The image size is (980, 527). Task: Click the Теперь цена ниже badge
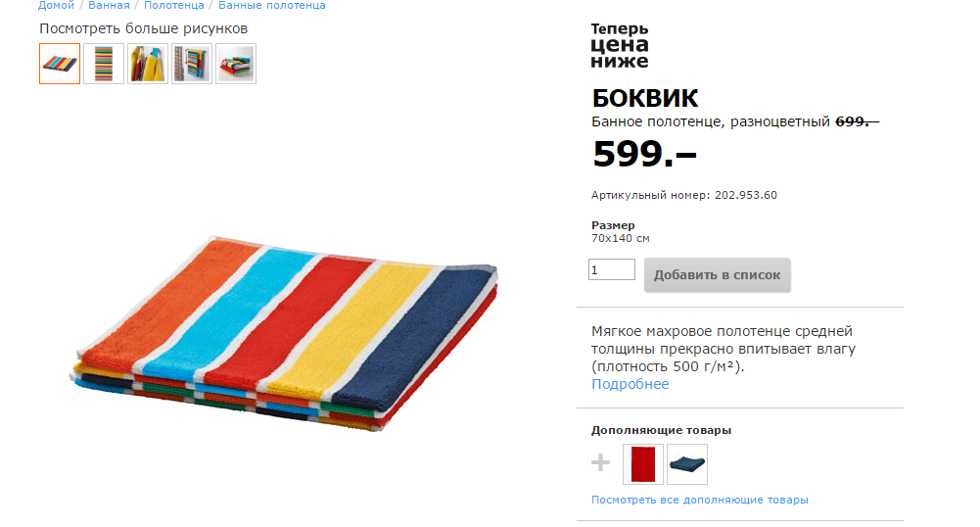tap(620, 45)
